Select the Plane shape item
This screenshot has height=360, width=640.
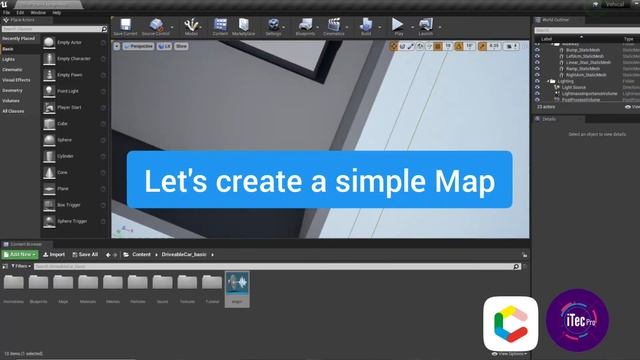[x=74, y=189]
